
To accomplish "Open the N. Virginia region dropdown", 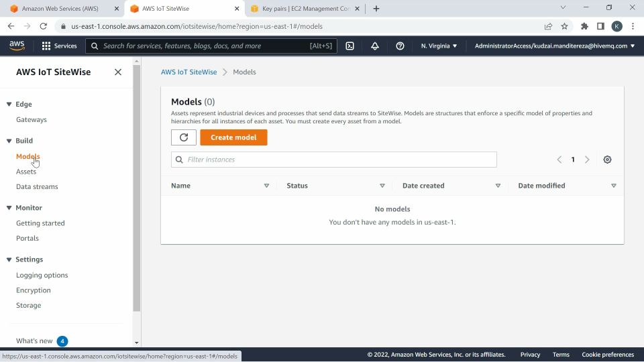I will pos(439,46).
